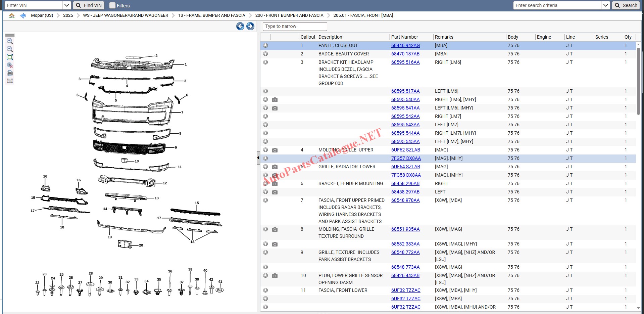
Task: Go to the previous diagram with the left arrow
Action: click(x=240, y=26)
